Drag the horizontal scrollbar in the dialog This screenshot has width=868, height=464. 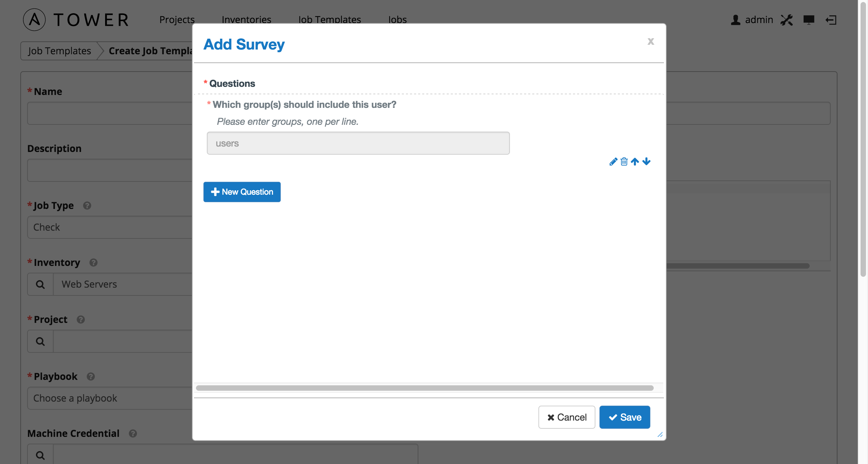coord(424,388)
